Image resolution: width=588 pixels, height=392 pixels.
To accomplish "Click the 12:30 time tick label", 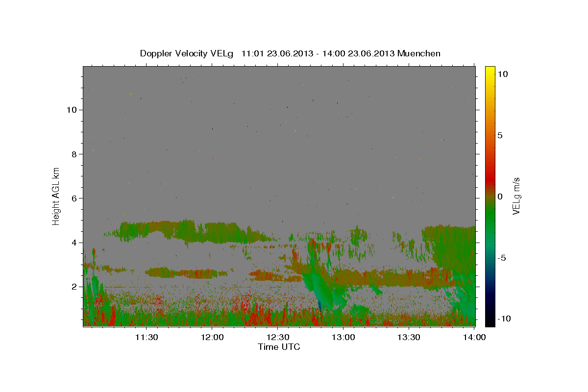I will [278, 337].
